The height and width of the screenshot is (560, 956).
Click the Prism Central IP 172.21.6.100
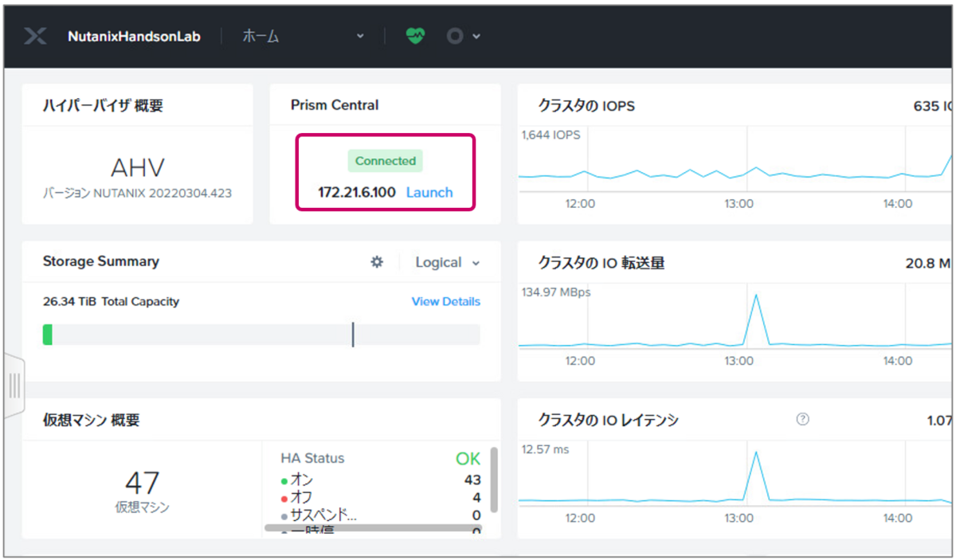357,192
